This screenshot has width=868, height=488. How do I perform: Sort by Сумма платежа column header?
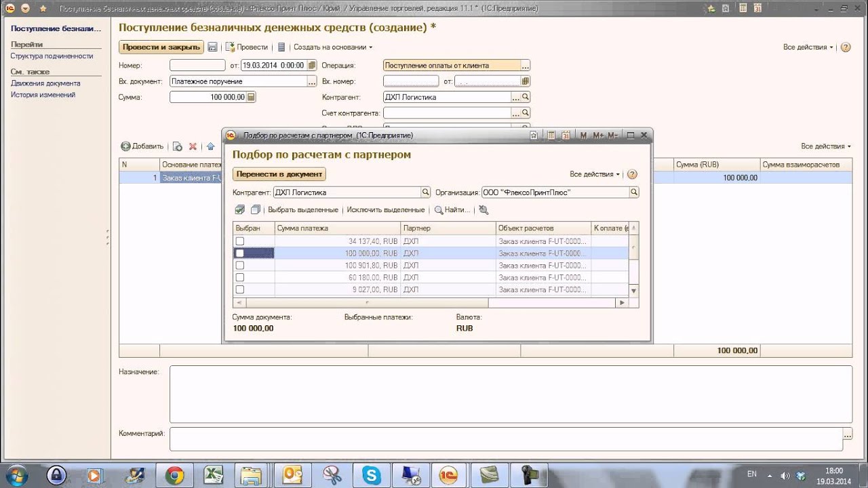pos(338,228)
